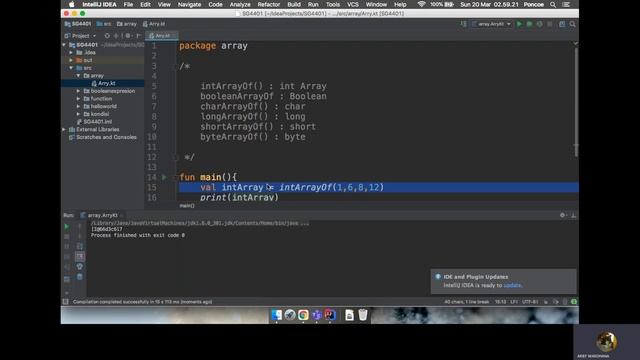Expand the function package
Image resolution: width=640 pixels, height=360 pixels.
[x=78, y=99]
